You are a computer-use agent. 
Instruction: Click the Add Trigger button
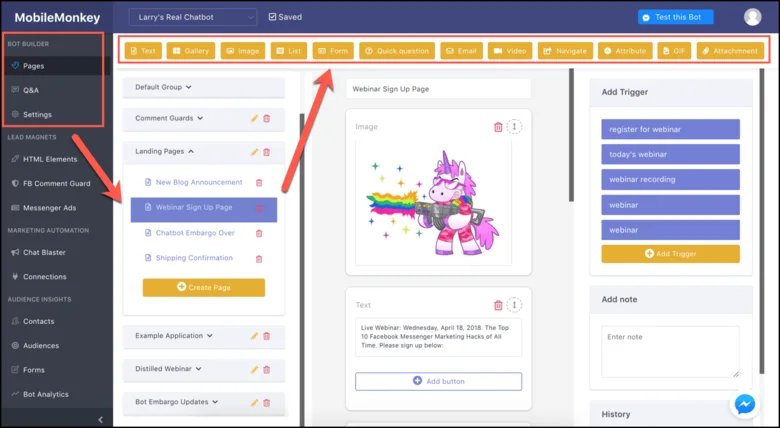671,254
